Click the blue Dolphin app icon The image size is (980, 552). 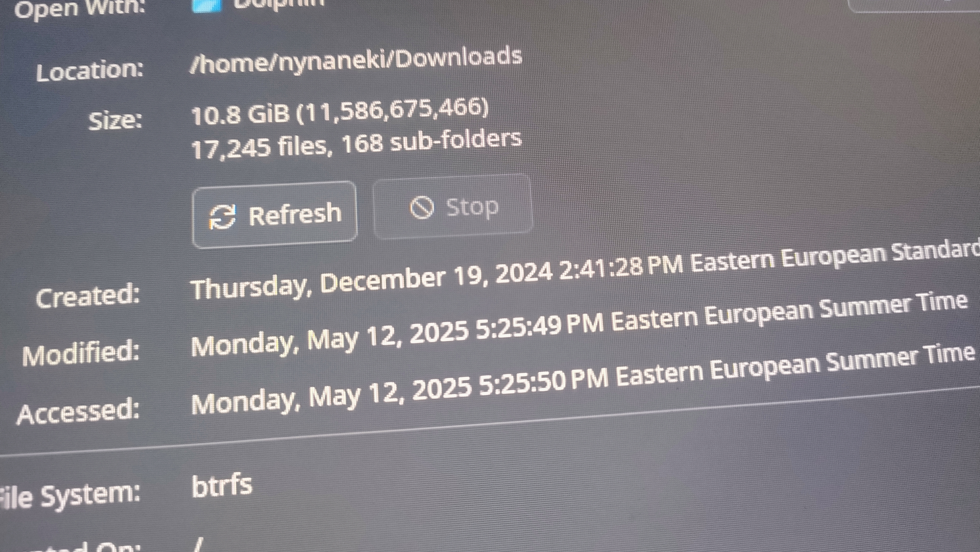pyautogui.click(x=207, y=5)
